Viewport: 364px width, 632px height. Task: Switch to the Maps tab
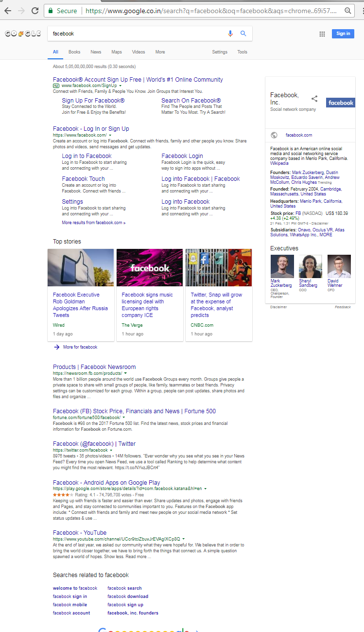point(117,52)
